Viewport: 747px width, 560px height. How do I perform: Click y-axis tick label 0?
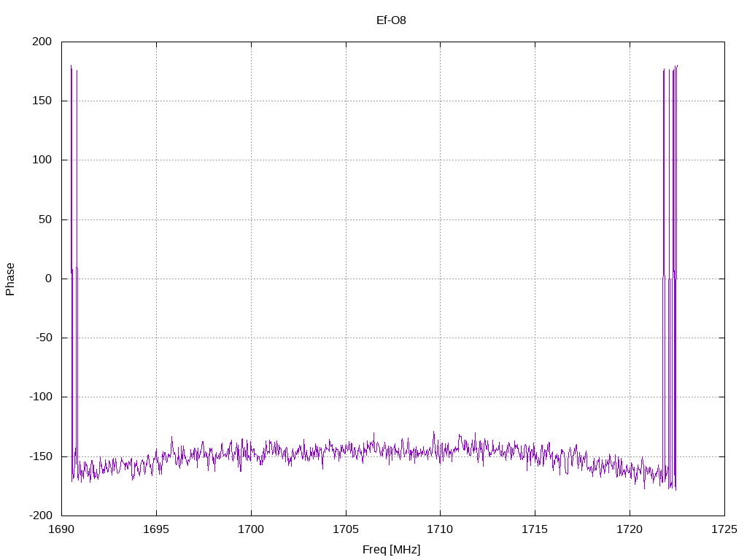(49, 279)
